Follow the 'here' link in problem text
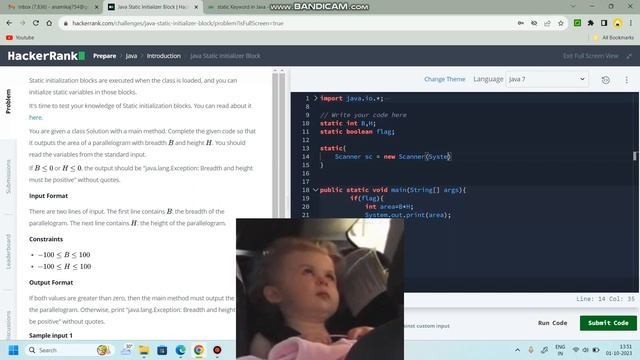 click(36, 118)
